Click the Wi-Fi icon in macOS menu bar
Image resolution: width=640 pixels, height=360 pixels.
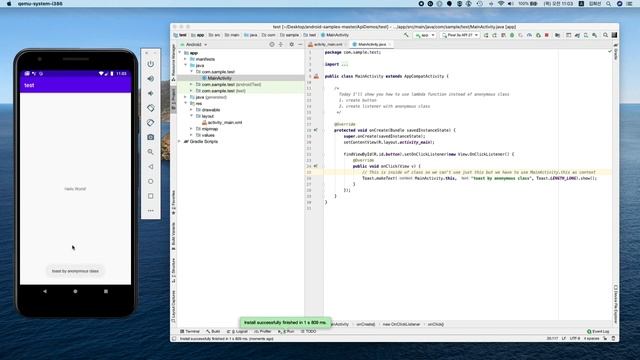click(501, 4)
